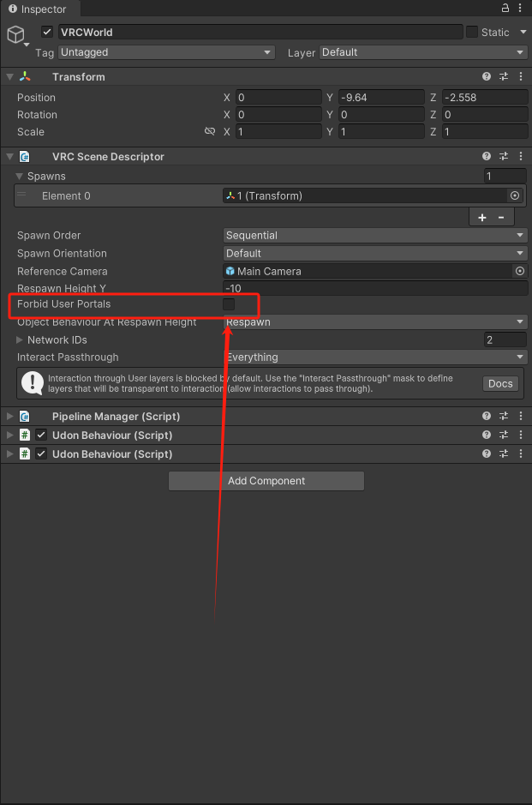This screenshot has width=532, height=805.
Task: Click the Scale X field
Action: (278, 132)
